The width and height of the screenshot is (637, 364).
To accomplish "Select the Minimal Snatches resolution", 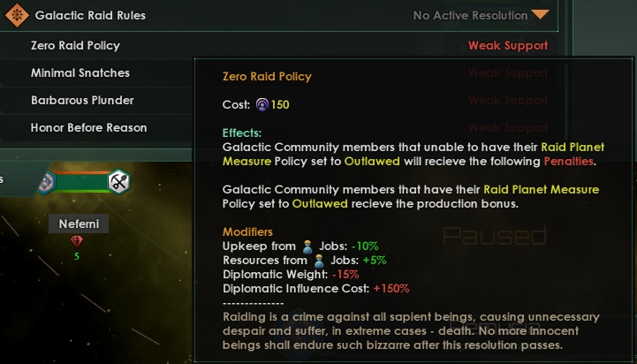I will (x=80, y=72).
